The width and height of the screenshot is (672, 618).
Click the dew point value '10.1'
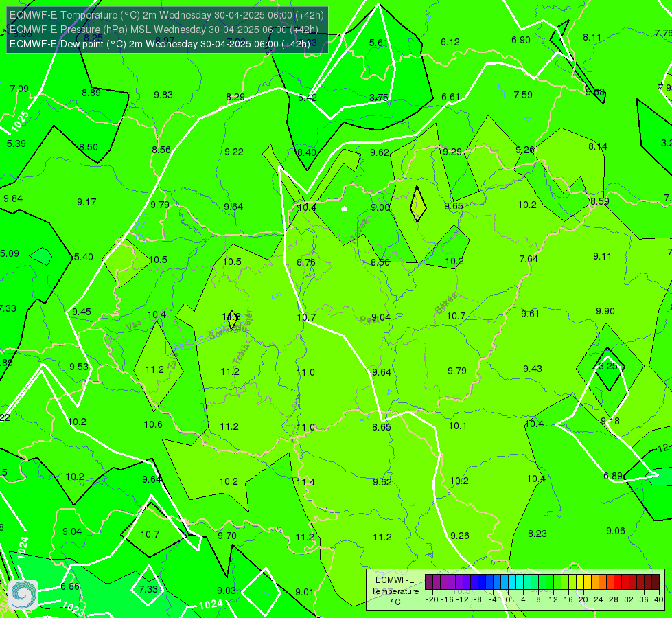tap(457, 426)
